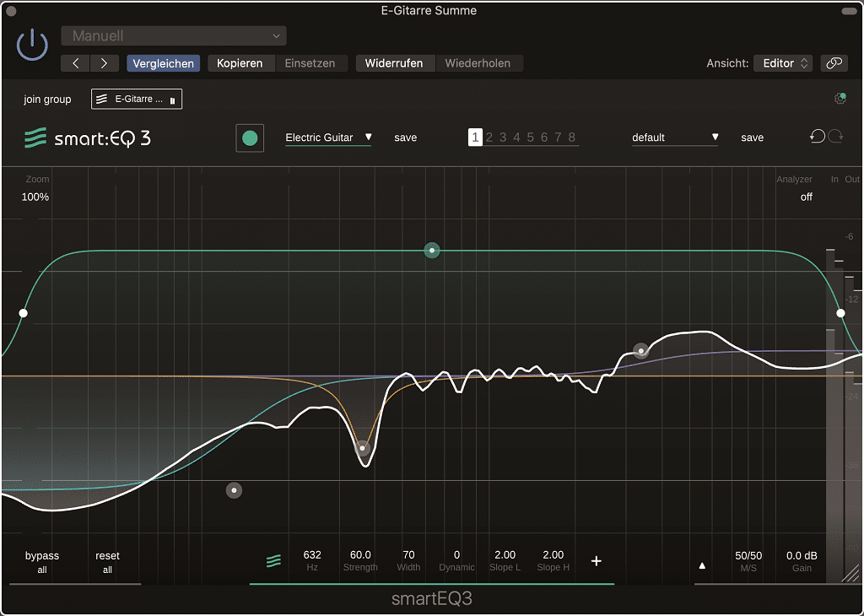Select the low-cut handle on left edge
The image size is (864, 616).
point(23,313)
